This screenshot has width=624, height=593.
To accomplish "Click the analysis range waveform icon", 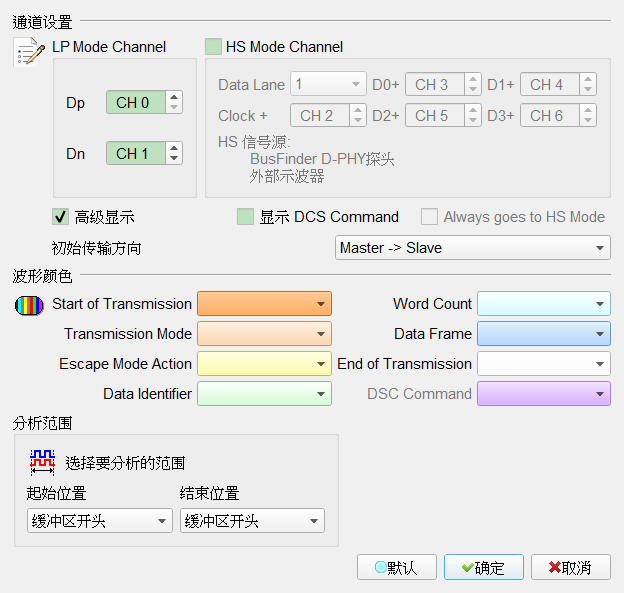I will coord(42,462).
